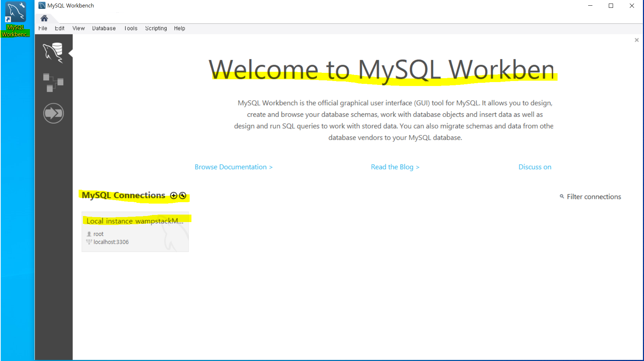Follow the Discuss on link
The height and width of the screenshot is (361, 644).
(535, 167)
